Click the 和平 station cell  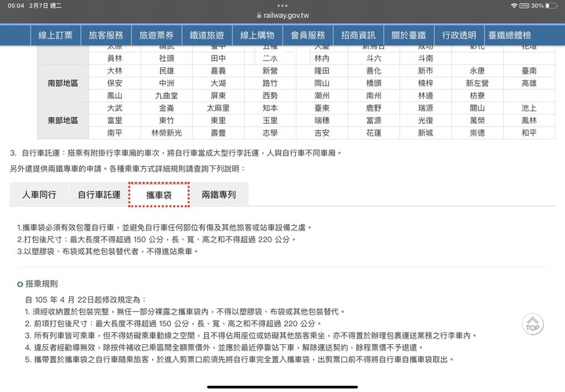[529, 132]
